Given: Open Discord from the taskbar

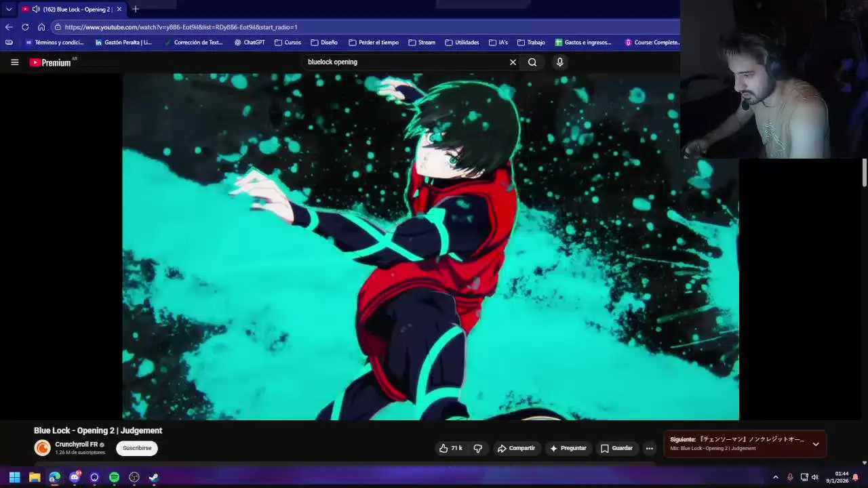Looking at the screenshot, I should [x=75, y=477].
